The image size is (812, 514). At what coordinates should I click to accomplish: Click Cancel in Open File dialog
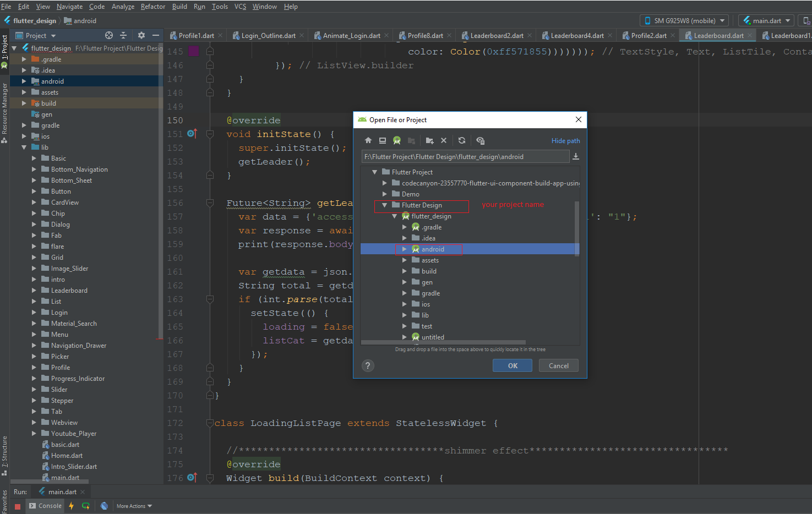(x=558, y=365)
